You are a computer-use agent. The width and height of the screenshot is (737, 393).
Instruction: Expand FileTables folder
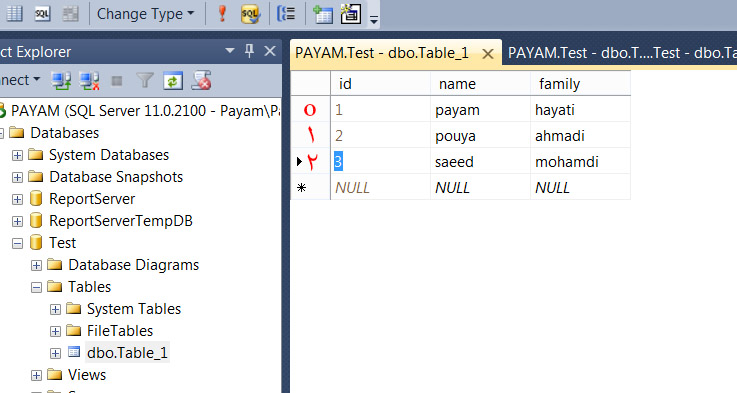tap(55, 331)
